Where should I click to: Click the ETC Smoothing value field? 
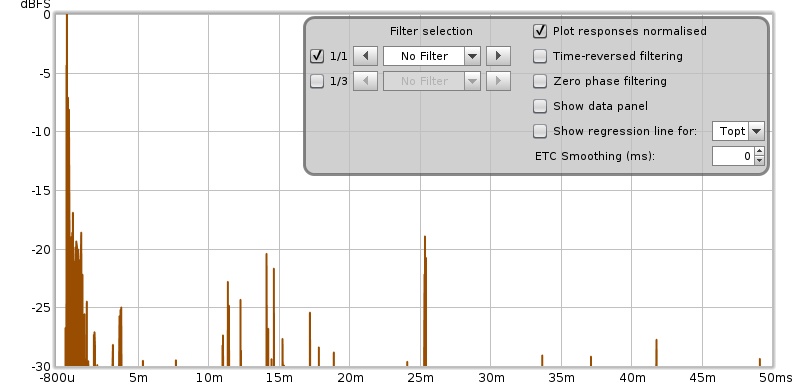(x=733, y=156)
